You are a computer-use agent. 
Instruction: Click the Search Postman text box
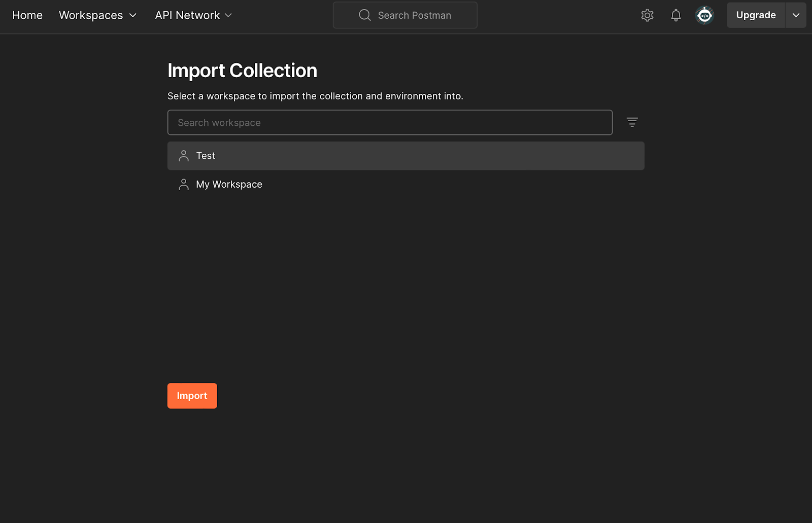point(414,15)
